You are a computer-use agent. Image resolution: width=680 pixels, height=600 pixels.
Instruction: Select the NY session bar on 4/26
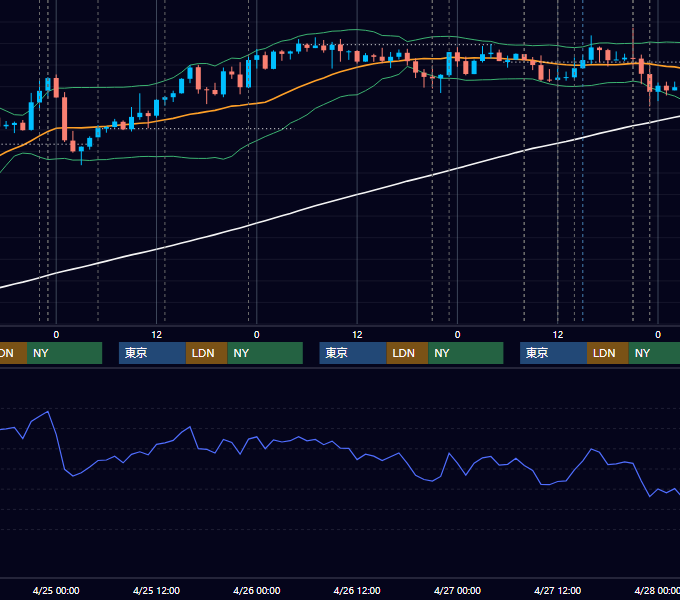(x=466, y=353)
